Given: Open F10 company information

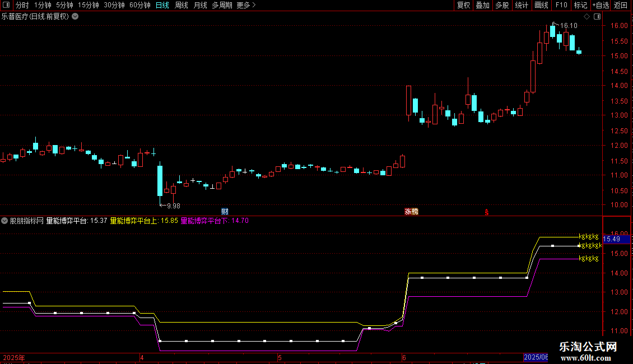Looking at the screenshot, I should point(561,5).
